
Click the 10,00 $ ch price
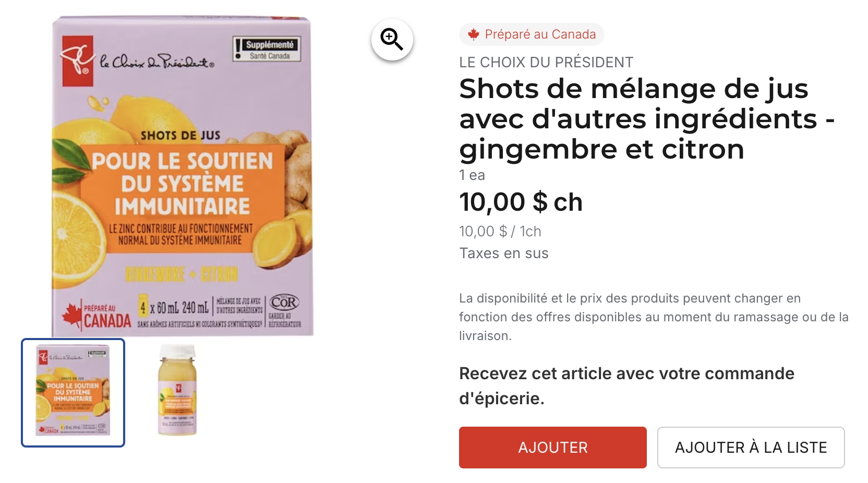tap(521, 202)
